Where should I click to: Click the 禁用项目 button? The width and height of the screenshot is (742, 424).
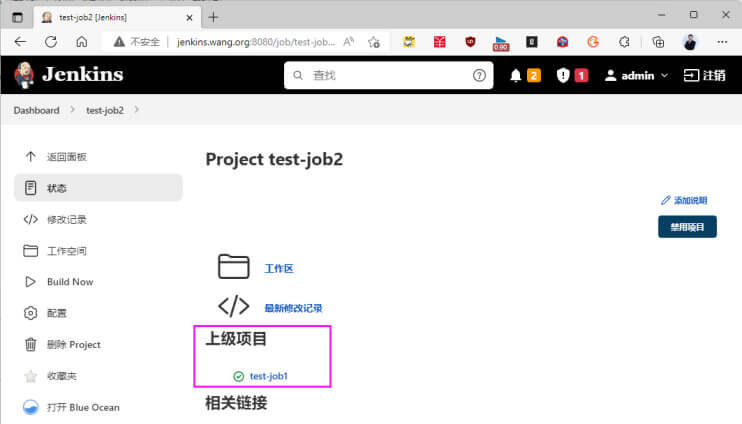click(x=687, y=227)
